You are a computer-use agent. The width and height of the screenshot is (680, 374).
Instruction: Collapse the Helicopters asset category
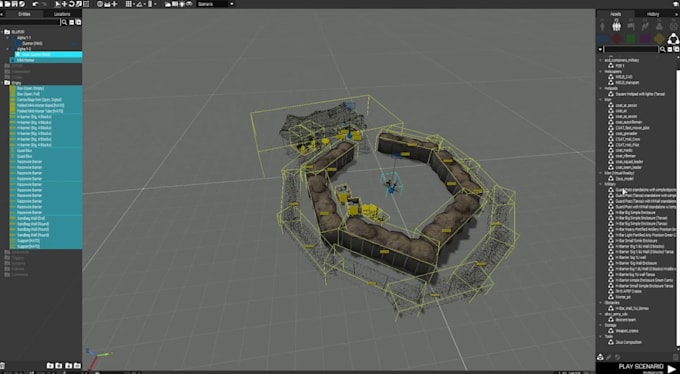point(601,71)
